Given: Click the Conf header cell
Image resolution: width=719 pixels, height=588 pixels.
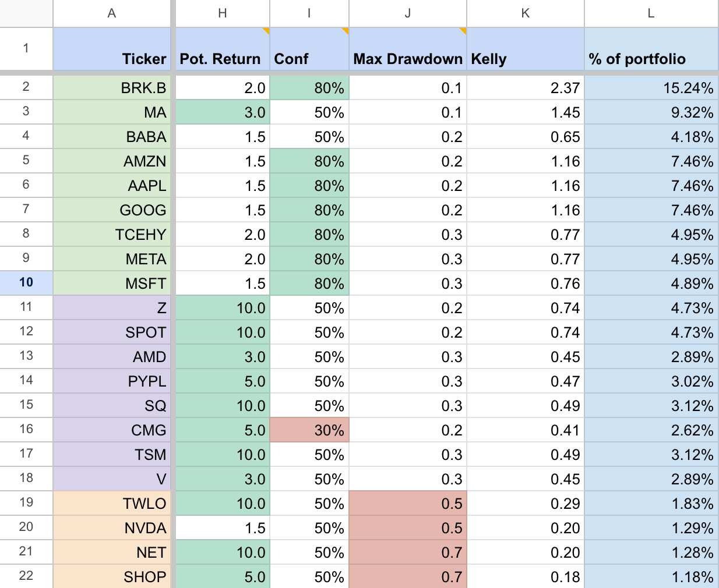Looking at the screenshot, I should click(309, 49).
